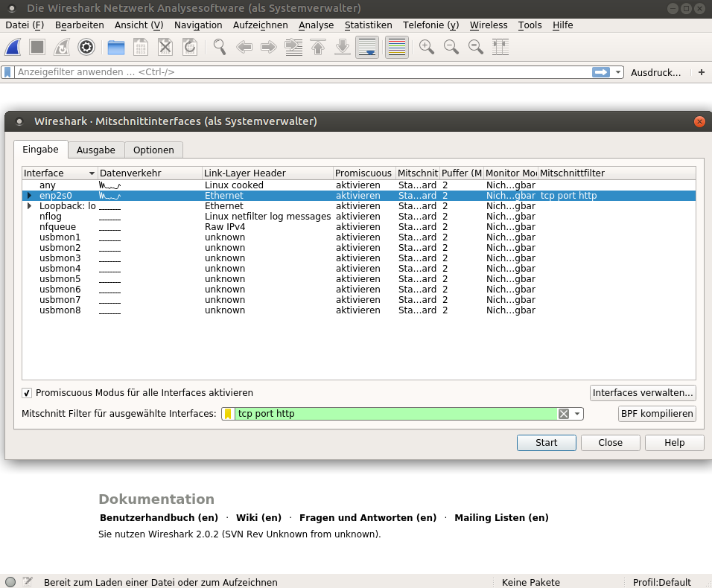Expand the enp2s0 interface row

pyautogui.click(x=29, y=196)
